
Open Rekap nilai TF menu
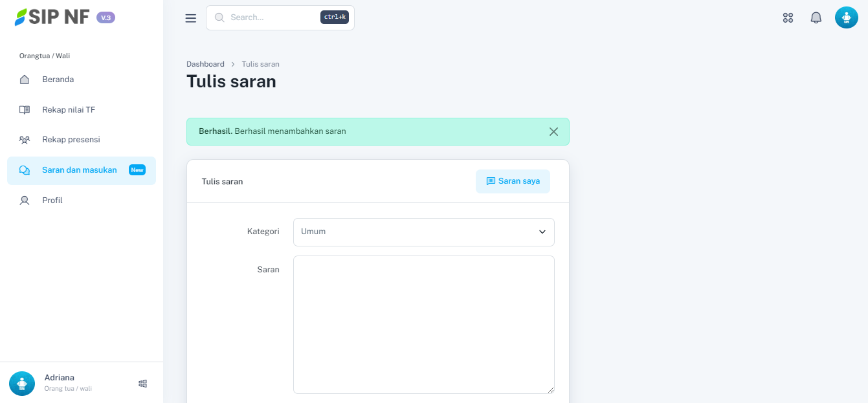click(x=69, y=110)
